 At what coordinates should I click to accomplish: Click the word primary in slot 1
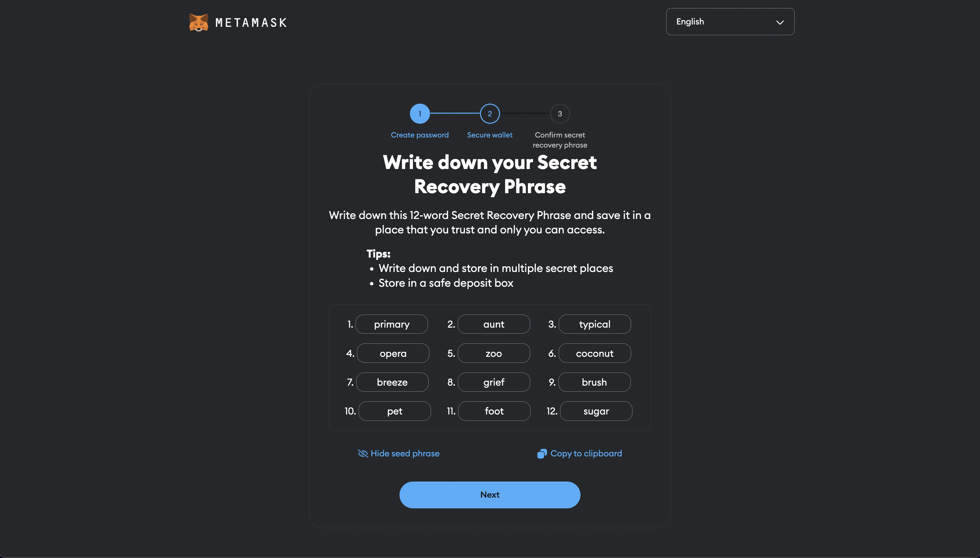coord(392,324)
